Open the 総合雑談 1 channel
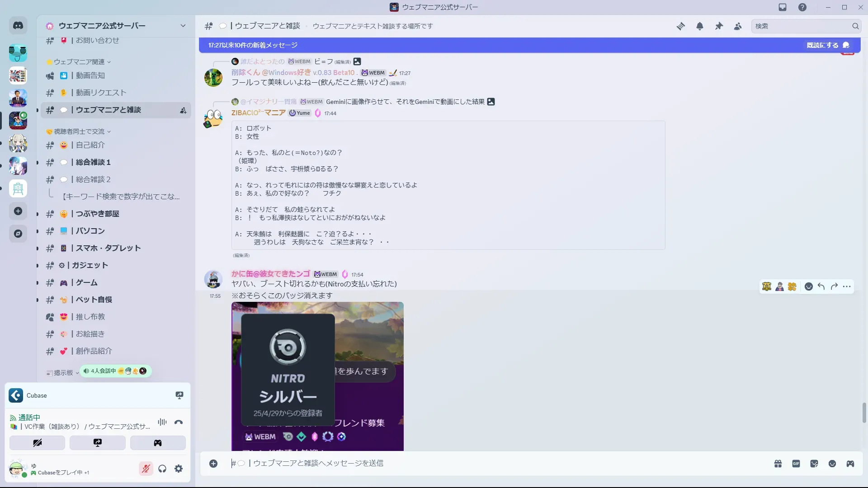This screenshot has width=868, height=488. [x=93, y=162]
